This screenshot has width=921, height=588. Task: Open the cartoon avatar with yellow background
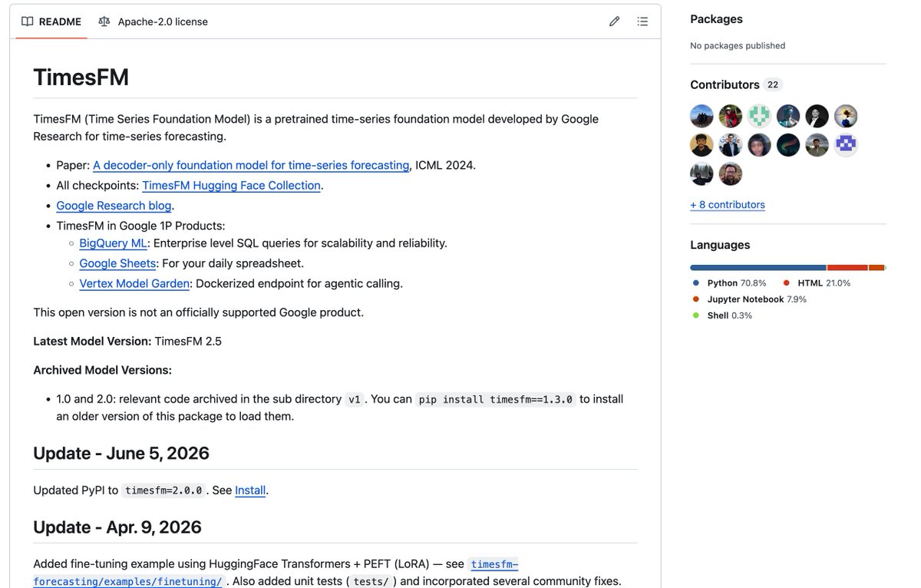pos(701,145)
